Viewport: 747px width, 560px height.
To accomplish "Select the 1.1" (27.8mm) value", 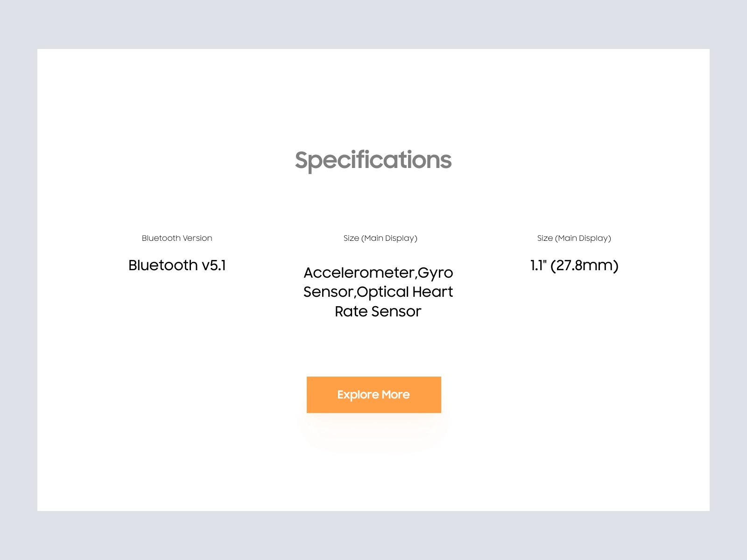I will tap(574, 265).
